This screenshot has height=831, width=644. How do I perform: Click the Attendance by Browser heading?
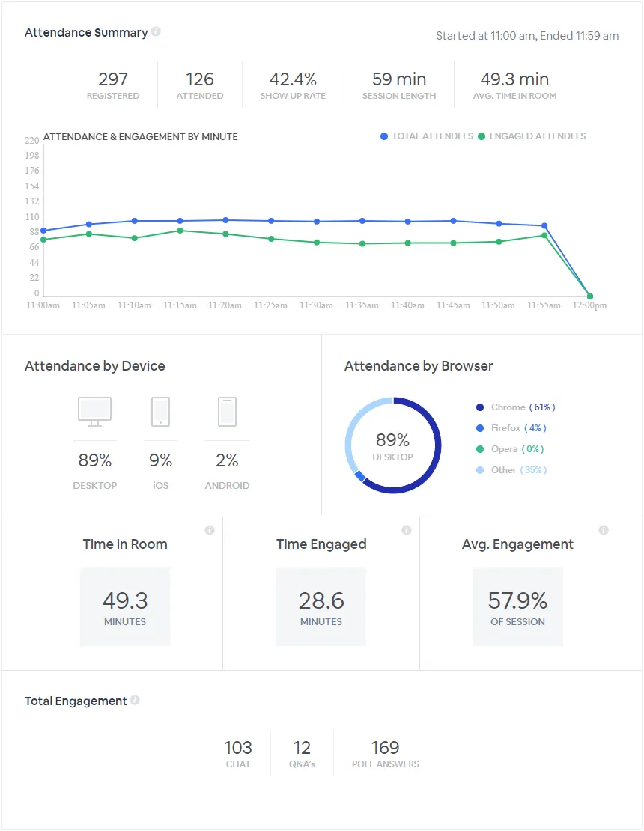click(x=419, y=365)
